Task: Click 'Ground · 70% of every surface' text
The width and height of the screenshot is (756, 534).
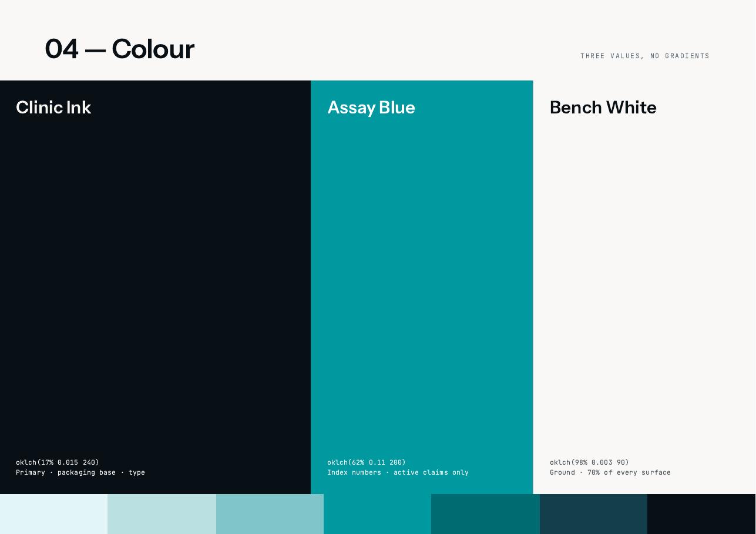Action: 610,472
